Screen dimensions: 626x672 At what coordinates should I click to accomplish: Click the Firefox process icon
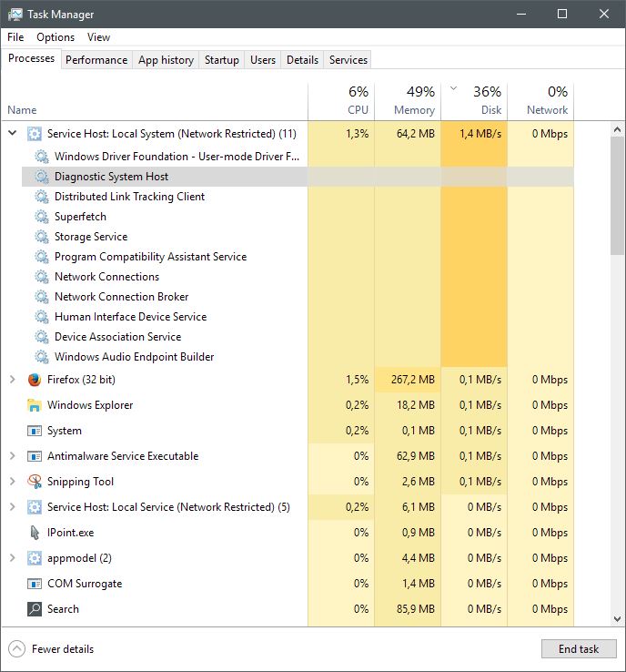[35, 380]
